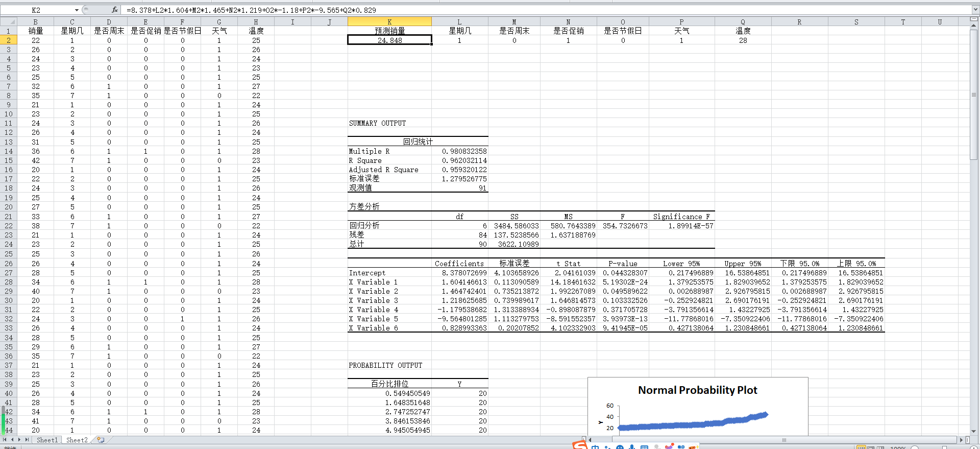Click the Insert Function fx icon
The height and width of the screenshot is (449, 980).
[x=115, y=10]
